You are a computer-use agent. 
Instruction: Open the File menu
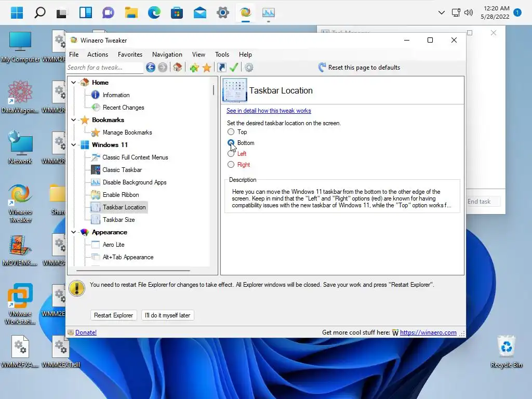74,54
